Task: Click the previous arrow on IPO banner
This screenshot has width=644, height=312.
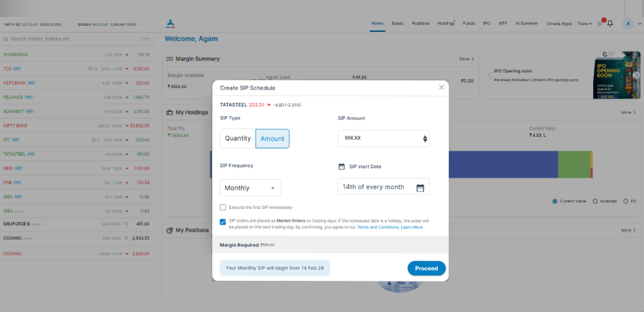Action: click(490, 75)
